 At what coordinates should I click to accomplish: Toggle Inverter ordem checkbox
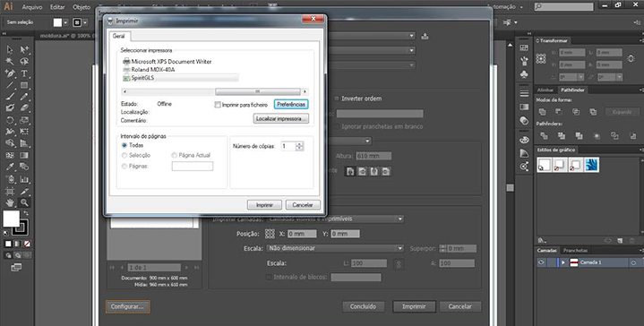337,99
